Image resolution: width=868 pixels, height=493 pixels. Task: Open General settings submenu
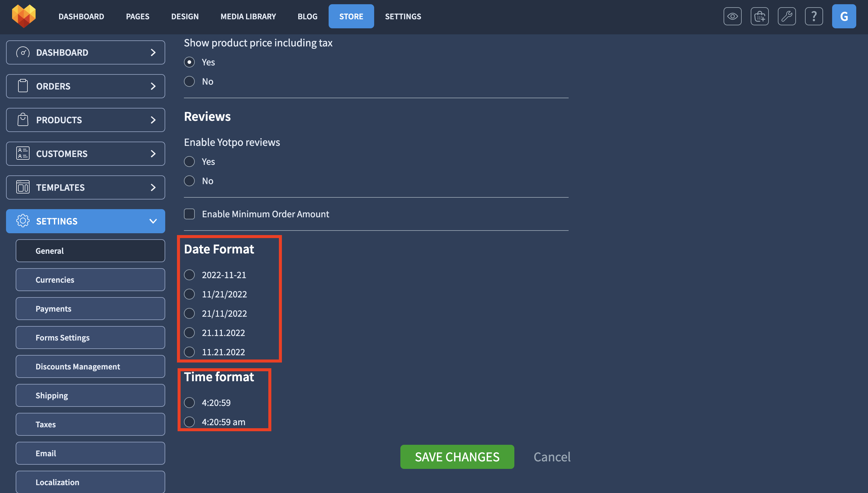tap(90, 251)
